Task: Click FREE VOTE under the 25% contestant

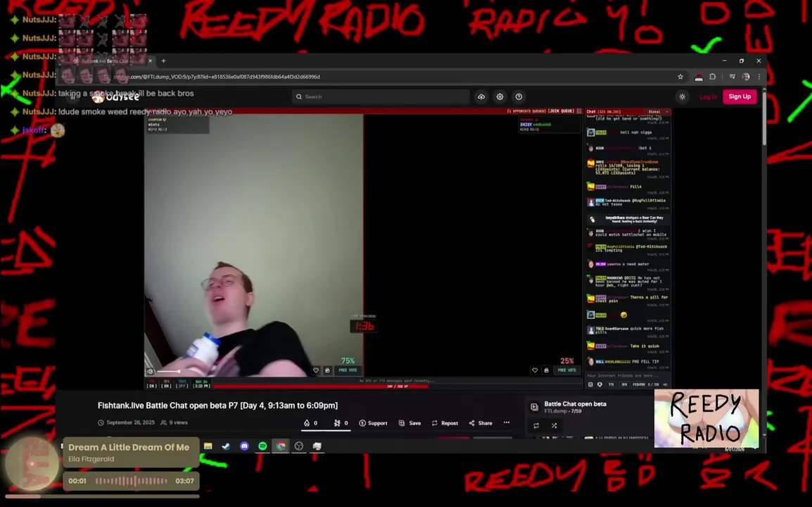Action: coord(566,370)
